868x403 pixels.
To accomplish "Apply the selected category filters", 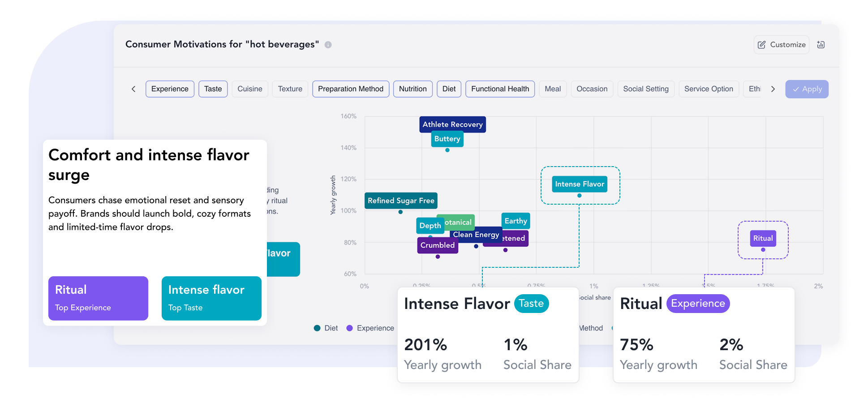I will 807,89.
